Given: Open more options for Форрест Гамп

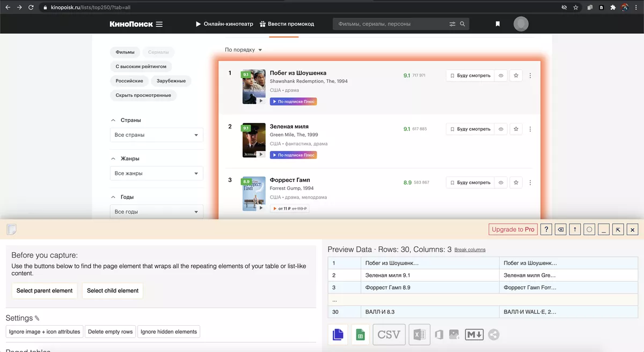Looking at the screenshot, I should coord(530,182).
